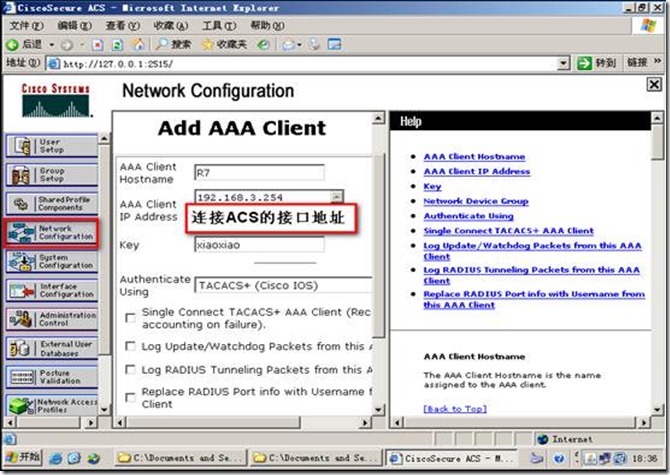
Task: Open External User Databases section
Action: coord(52,348)
